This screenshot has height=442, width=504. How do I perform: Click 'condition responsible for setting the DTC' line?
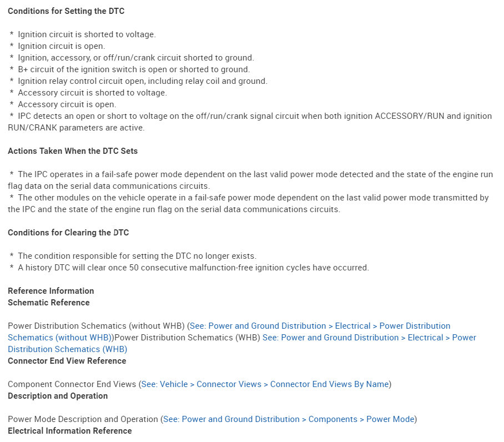point(137,256)
